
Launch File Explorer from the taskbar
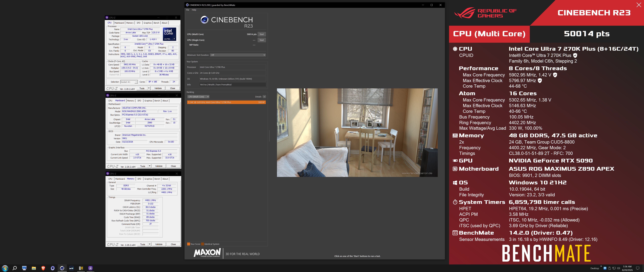pyautogui.click(x=34, y=268)
